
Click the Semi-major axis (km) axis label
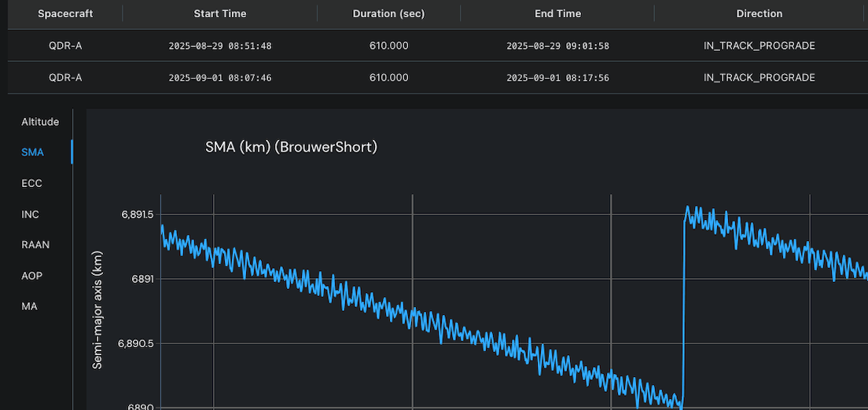97,309
